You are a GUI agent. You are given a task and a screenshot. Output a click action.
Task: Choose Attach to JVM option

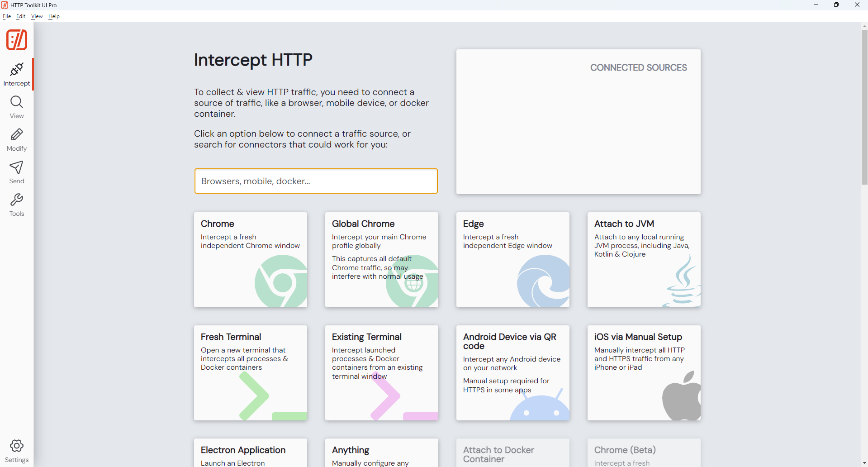(x=644, y=260)
